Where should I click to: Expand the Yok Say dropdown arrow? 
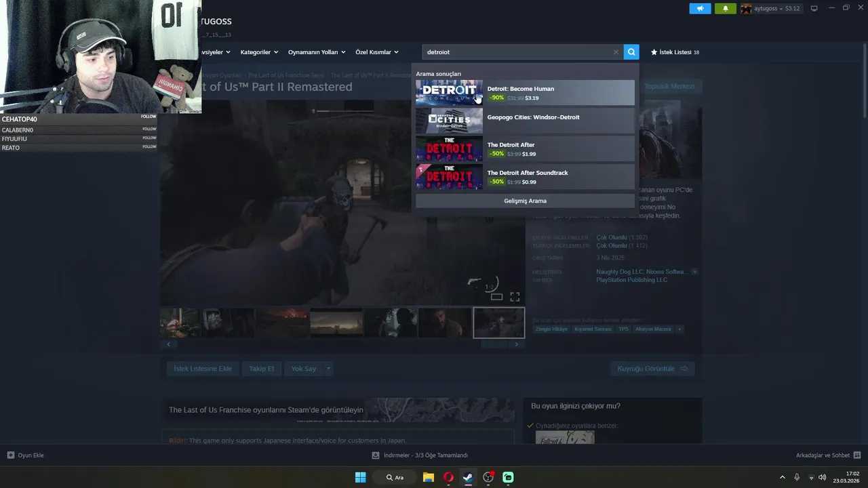click(328, 369)
